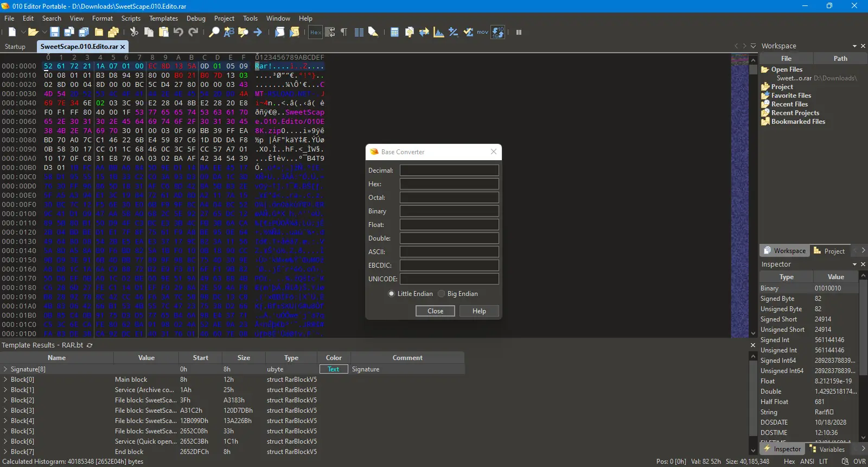Click the Save file toolbar icon

point(55,32)
